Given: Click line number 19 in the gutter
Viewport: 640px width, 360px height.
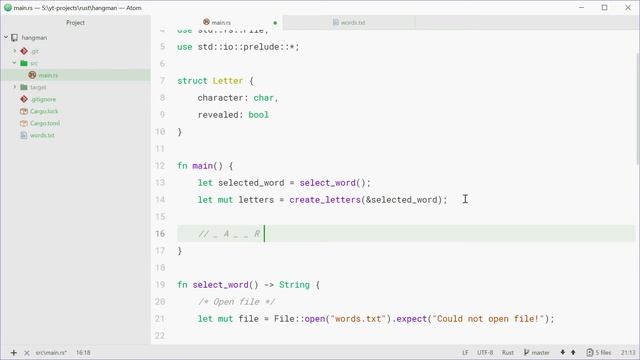Looking at the screenshot, I should click(x=160, y=284).
